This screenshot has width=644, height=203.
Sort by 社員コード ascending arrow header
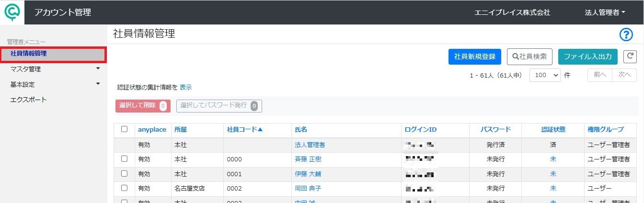(245, 129)
